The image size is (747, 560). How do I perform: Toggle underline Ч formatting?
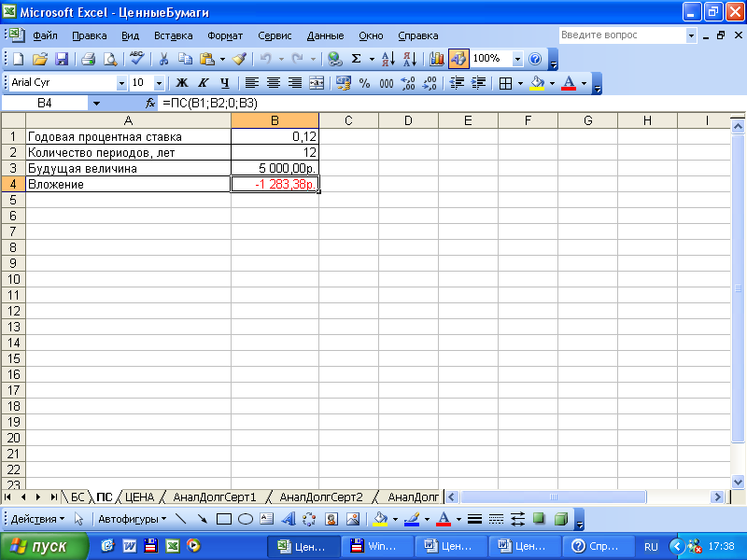coord(225,83)
